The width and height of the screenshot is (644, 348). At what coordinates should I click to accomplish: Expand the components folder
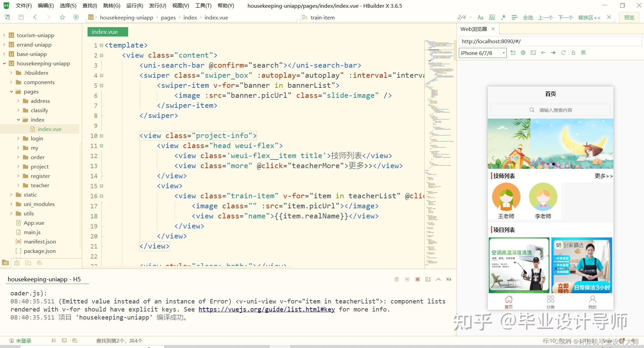[x=10, y=82]
